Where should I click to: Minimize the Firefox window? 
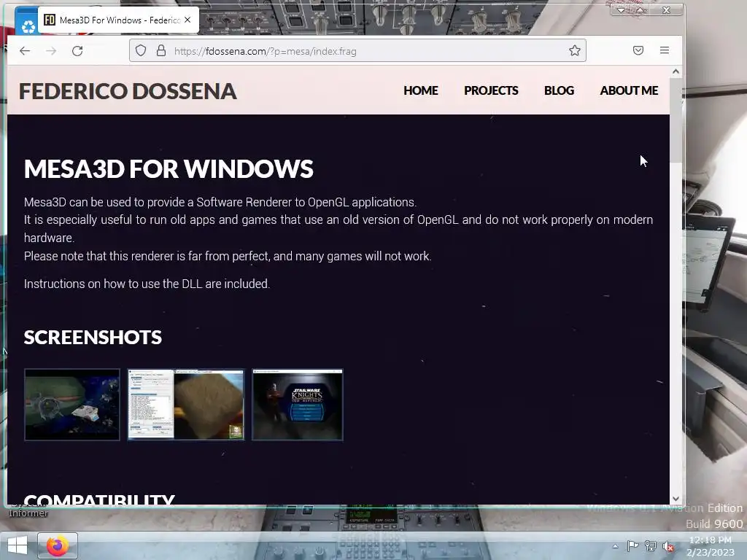pyautogui.click(x=622, y=9)
